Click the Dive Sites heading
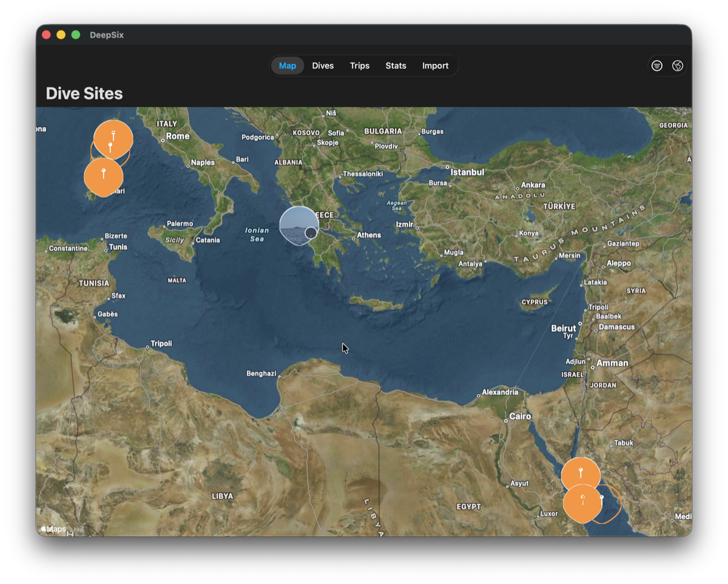Image resolution: width=728 pixels, height=584 pixels. pos(84,93)
